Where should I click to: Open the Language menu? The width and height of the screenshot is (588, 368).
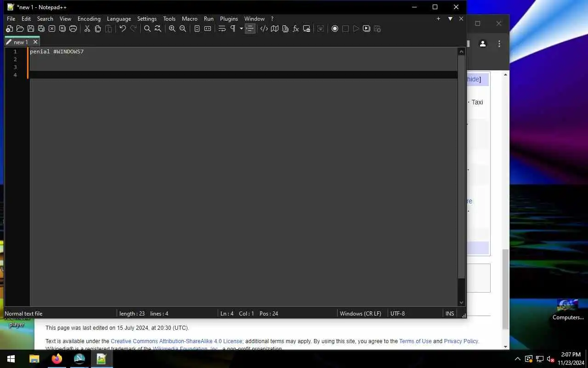[x=119, y=19]
